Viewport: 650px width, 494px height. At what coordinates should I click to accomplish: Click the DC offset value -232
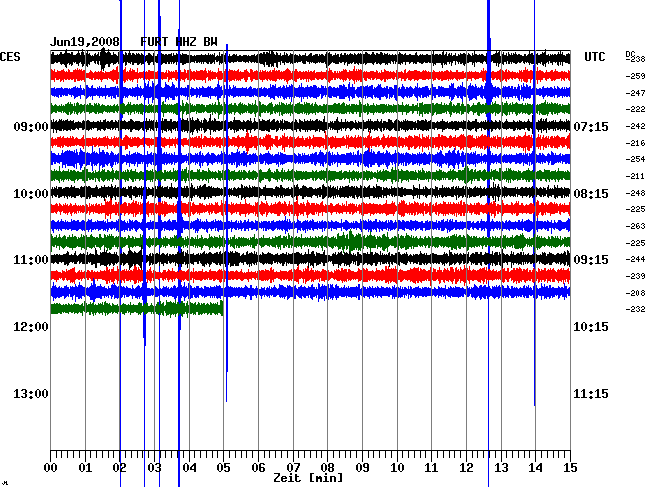click(x=635, y=309)
